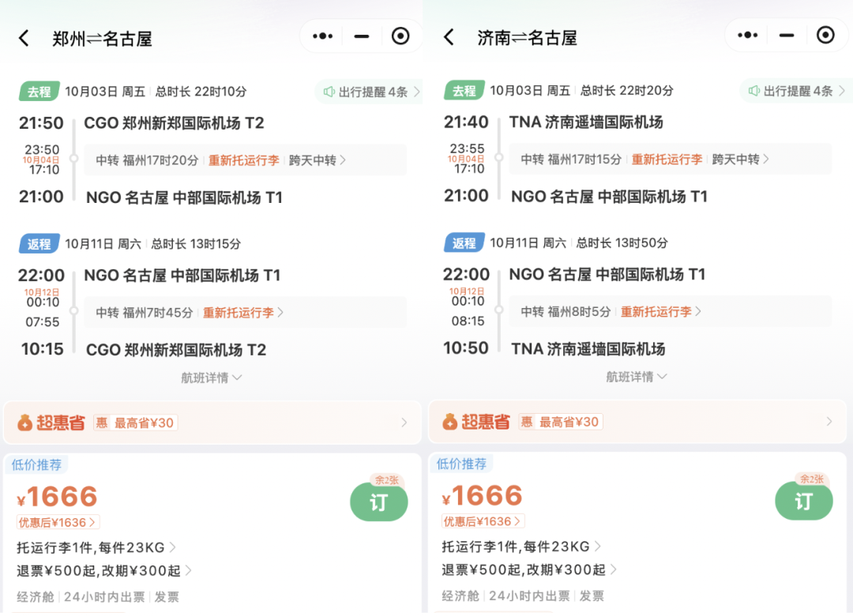Minimize the 济南 mini program

tap(787, 36)
